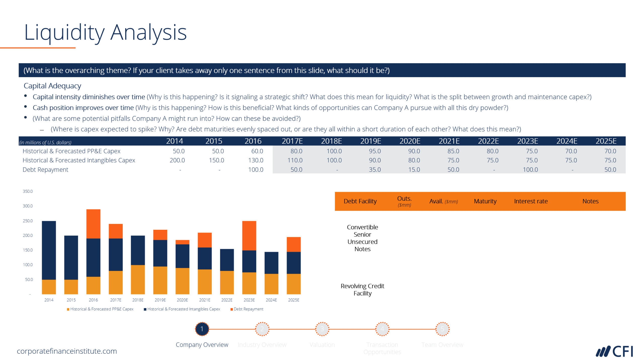Click the overarching theme header banner

tap(322, 65)
